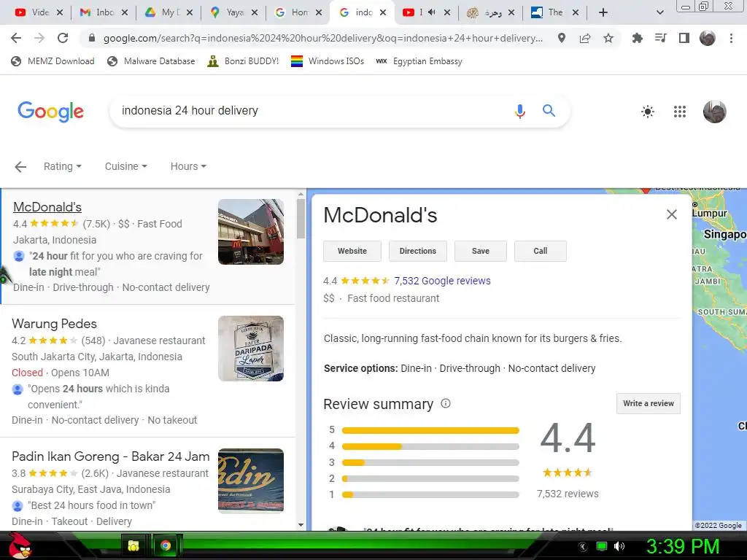Click the speaker volume tray icon
This screenshot has width=747, height=560.
coord(619,546)
